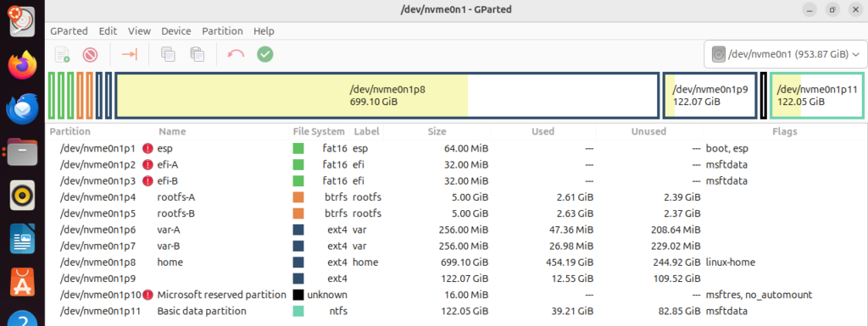Open Rhythmbox from the dock

(22, 195)
